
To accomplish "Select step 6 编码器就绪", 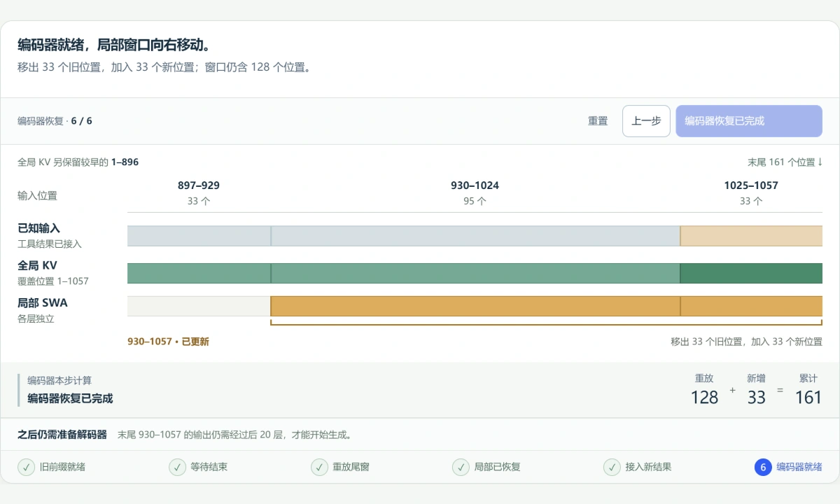I will 788,467.
